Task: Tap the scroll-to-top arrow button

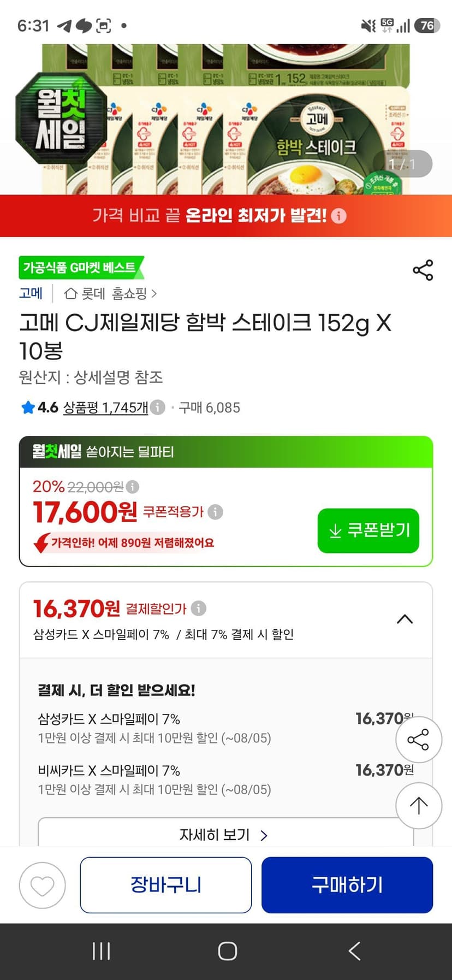Action: click(419, 806)
